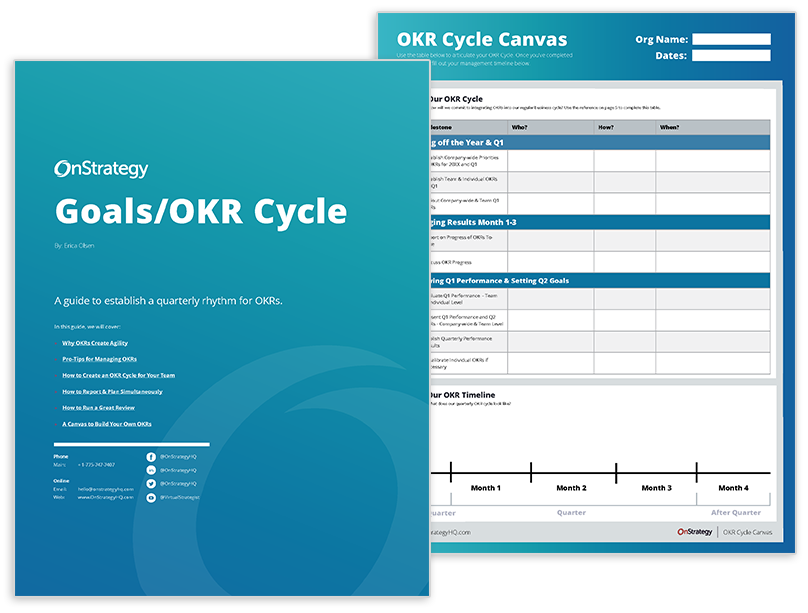Click the "off the Year & Q1" section band

[600, 143]
